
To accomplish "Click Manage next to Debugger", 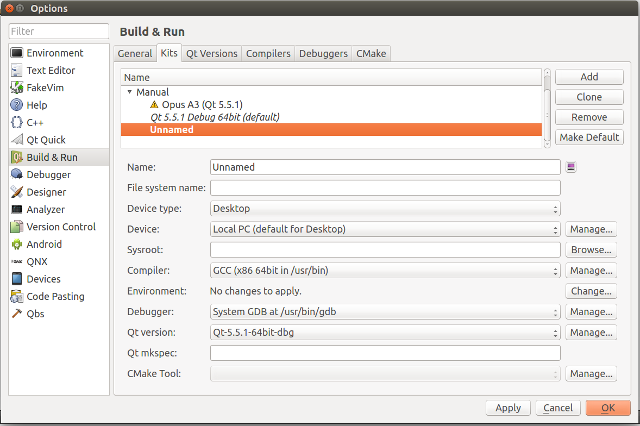I will 591,312.
